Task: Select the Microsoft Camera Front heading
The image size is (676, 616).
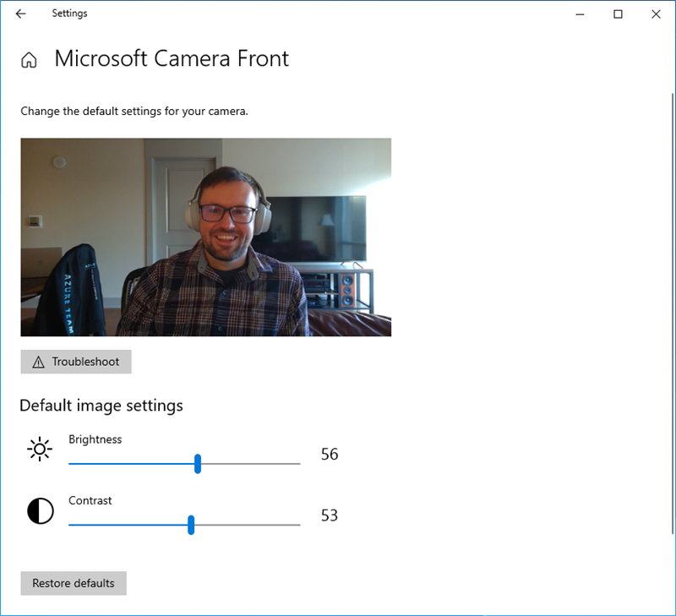Action: [172, 59]
